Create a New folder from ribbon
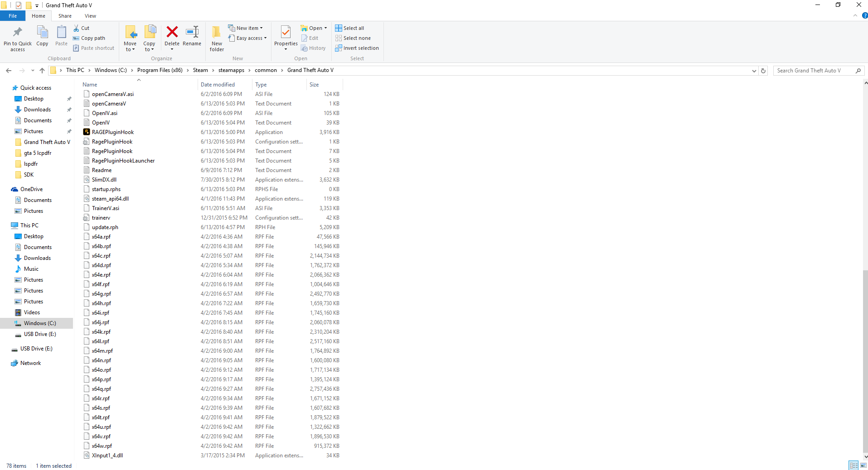 pyautogui.click(x=217, y=38)
